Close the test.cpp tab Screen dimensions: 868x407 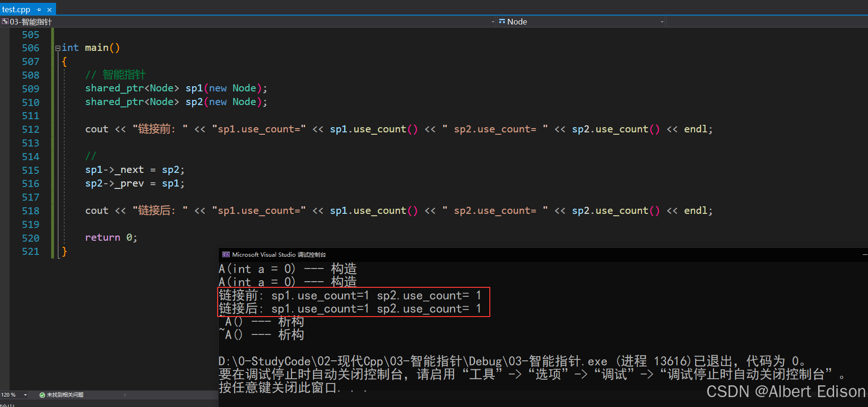pyautogui.click(x=49, y=9)
